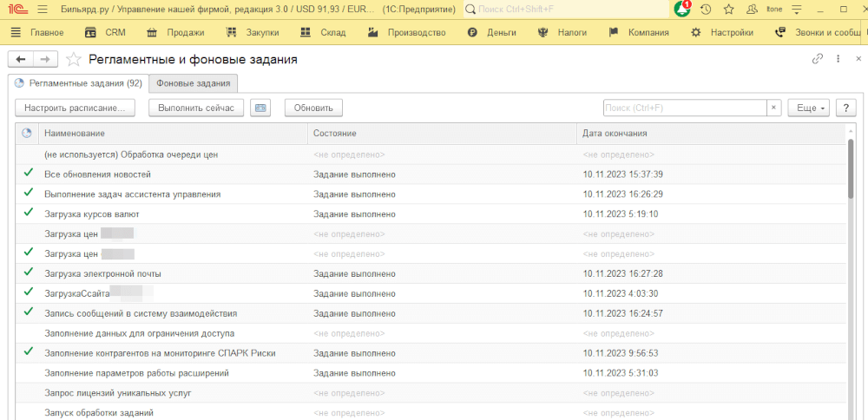The image size is (868, 420).
Task: Add this page to favorites with the title star
Action: (x=74, y=60)
